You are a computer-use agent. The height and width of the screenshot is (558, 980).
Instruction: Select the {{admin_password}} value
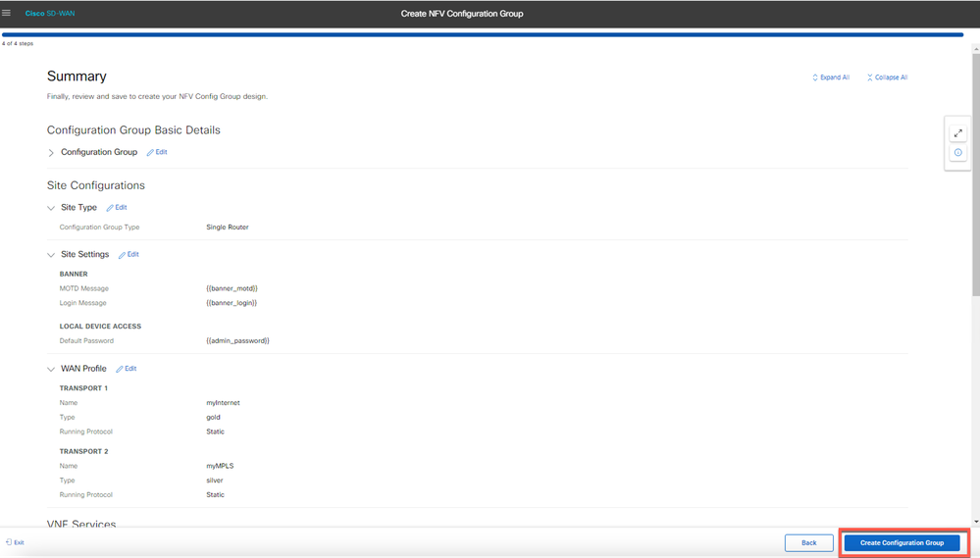(x=237, y=341)
